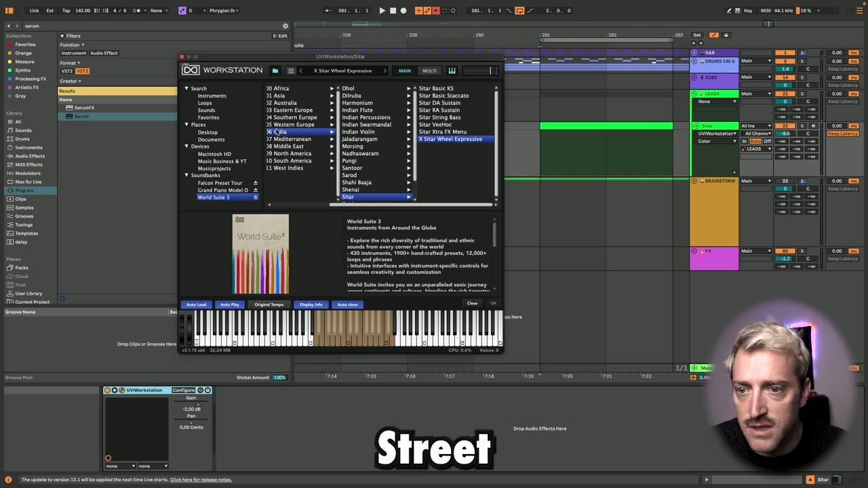Toggle Auto close option

tap(347, 304)
